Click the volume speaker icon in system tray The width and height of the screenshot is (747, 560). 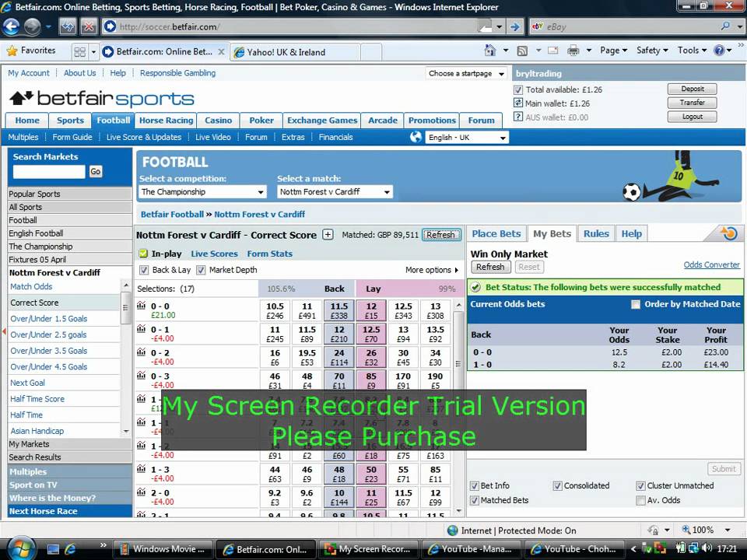707,548
